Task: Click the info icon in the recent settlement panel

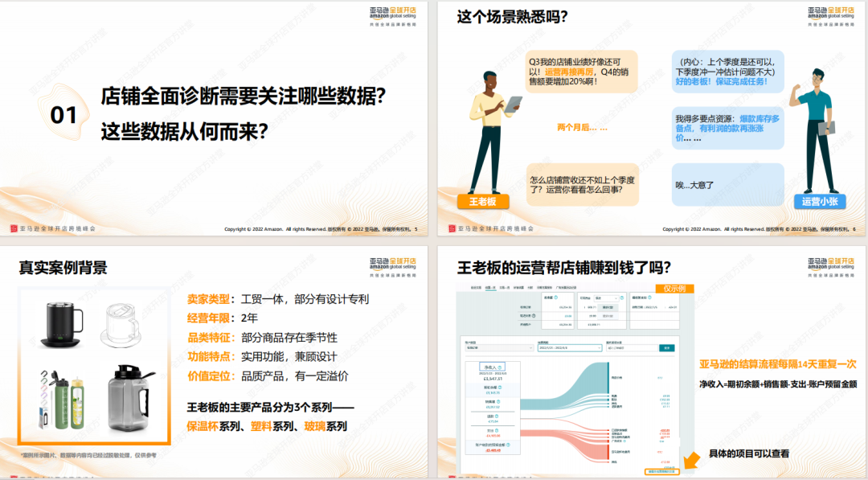Action: [x=651, y=297]
